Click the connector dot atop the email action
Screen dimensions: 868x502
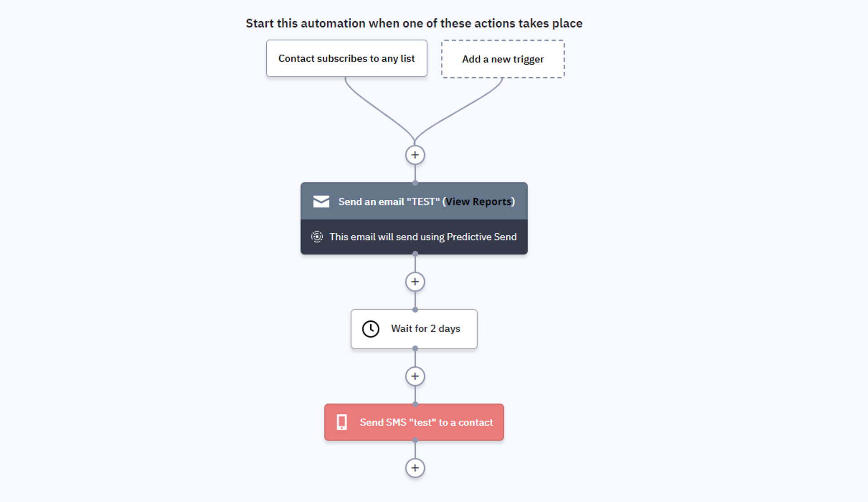click(x=415, y=183)
